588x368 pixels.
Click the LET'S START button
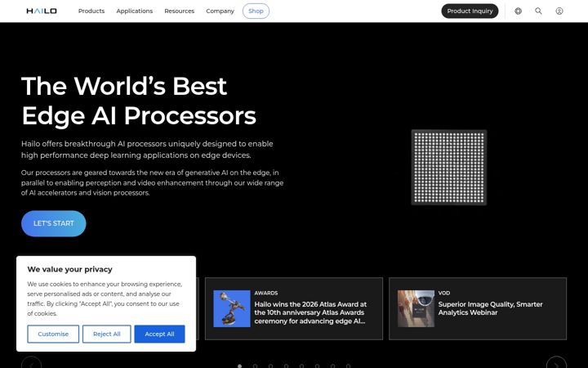pos(54,223)
